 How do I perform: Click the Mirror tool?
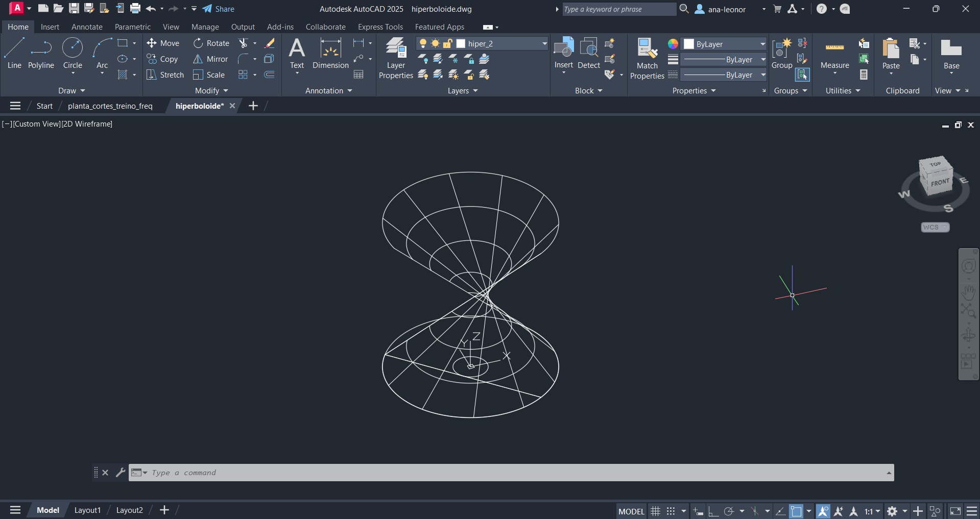210,59
